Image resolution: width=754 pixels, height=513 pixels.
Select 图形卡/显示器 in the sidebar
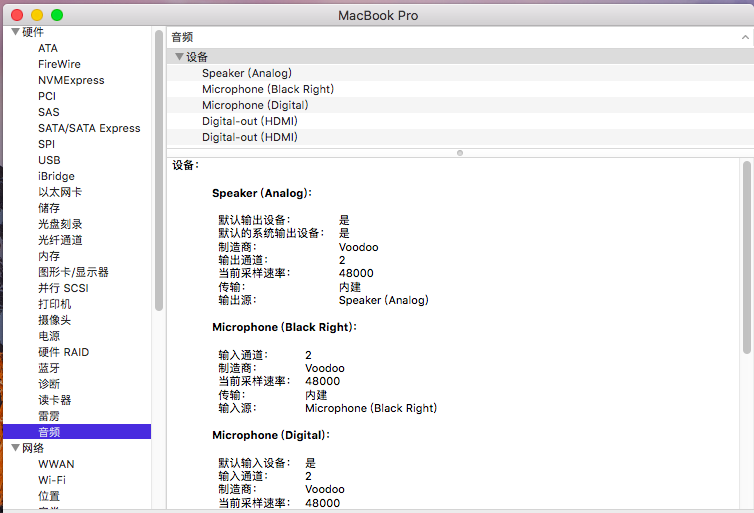(73, 272)
